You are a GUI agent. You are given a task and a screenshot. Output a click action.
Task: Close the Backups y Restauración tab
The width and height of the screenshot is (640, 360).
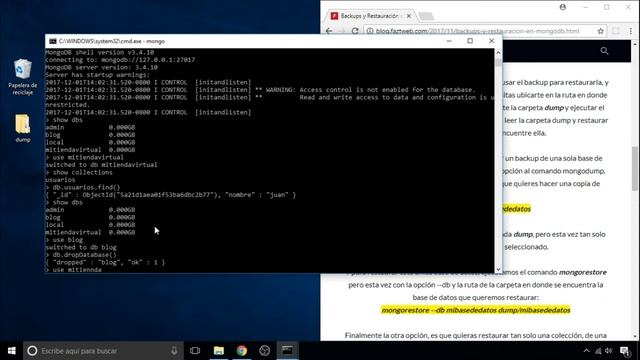pos(409,16)
